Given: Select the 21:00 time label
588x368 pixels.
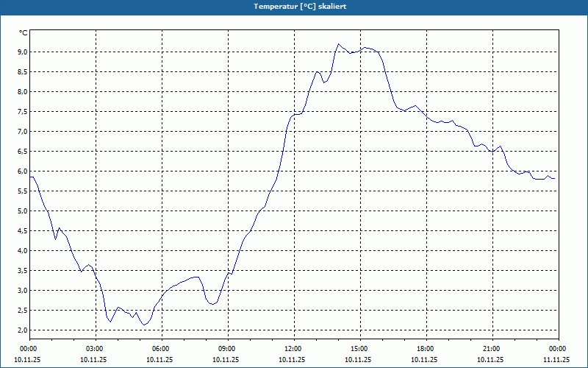Looking at the screenshot, I should tap(490, 349).
